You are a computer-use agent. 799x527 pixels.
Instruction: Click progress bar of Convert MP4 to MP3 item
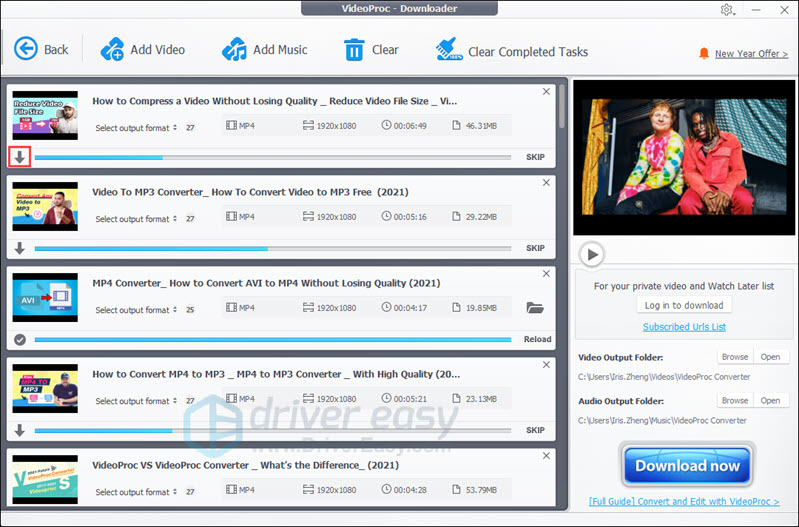coord(273,431)
